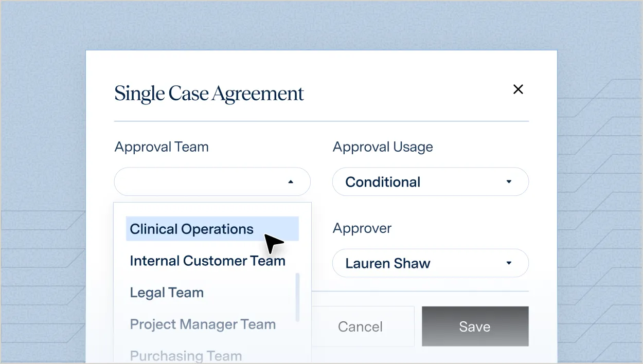
Task: Open the Approval Usage Conditional dropdown
Action: click(431, 181)
